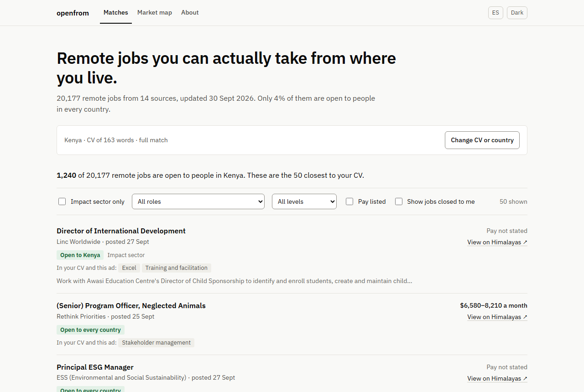Open (Senior) Program Officer, Neglected Animals title
The height and width of the screenshot is (392, 584).
pyautogui.click(x=131, y=305)
